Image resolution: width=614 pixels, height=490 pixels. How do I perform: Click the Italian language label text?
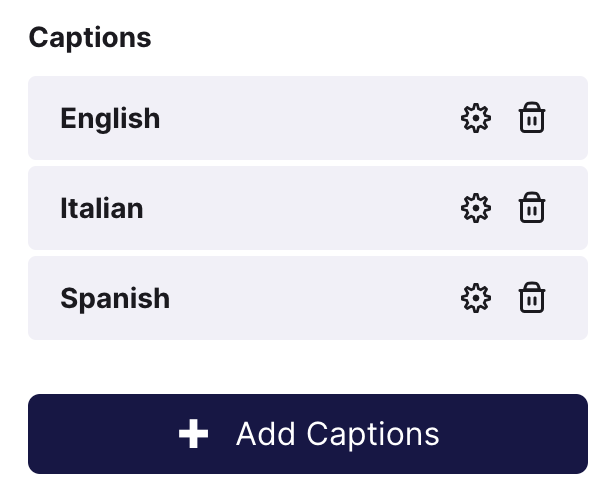coord(102,208)
